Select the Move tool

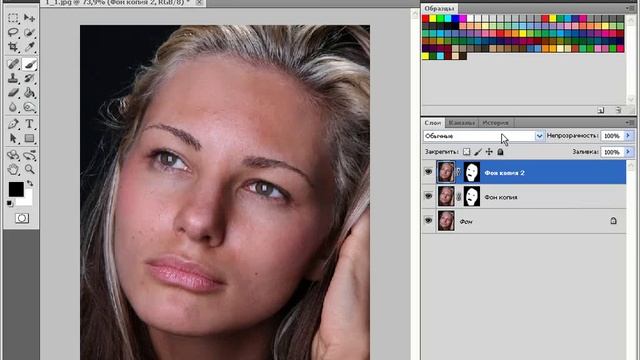29,18
